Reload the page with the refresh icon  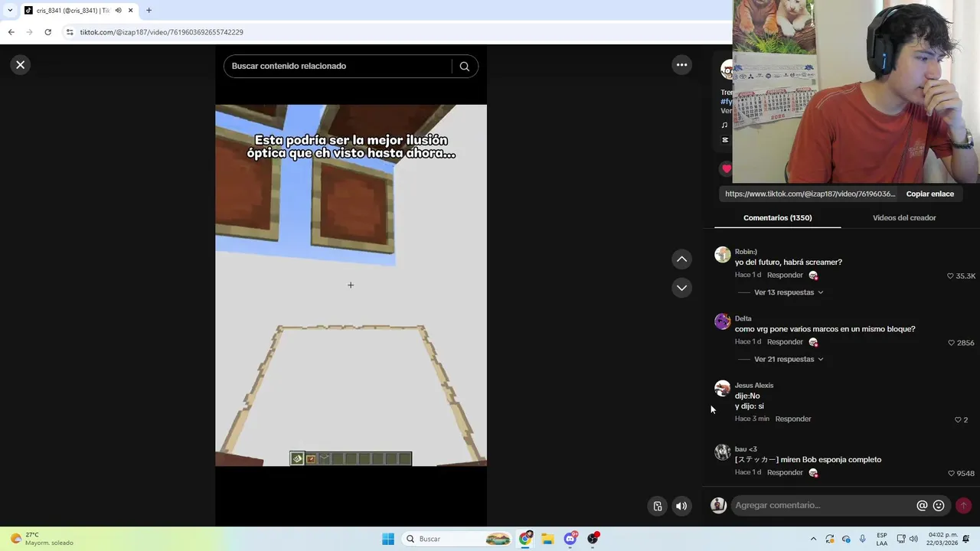pyautogui.click(x=47, y=32)
